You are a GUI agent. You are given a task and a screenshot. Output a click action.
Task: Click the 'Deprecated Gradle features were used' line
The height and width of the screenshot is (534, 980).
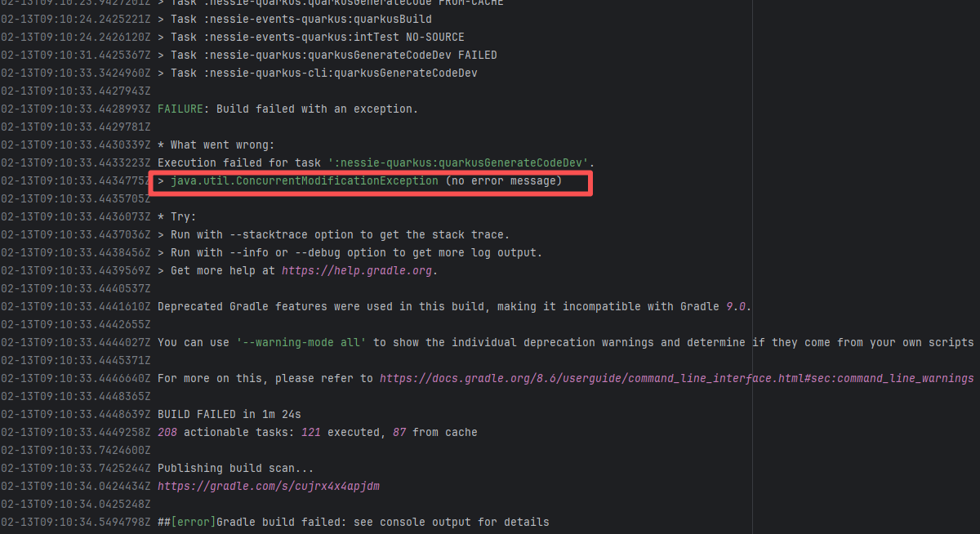(454, 306)
